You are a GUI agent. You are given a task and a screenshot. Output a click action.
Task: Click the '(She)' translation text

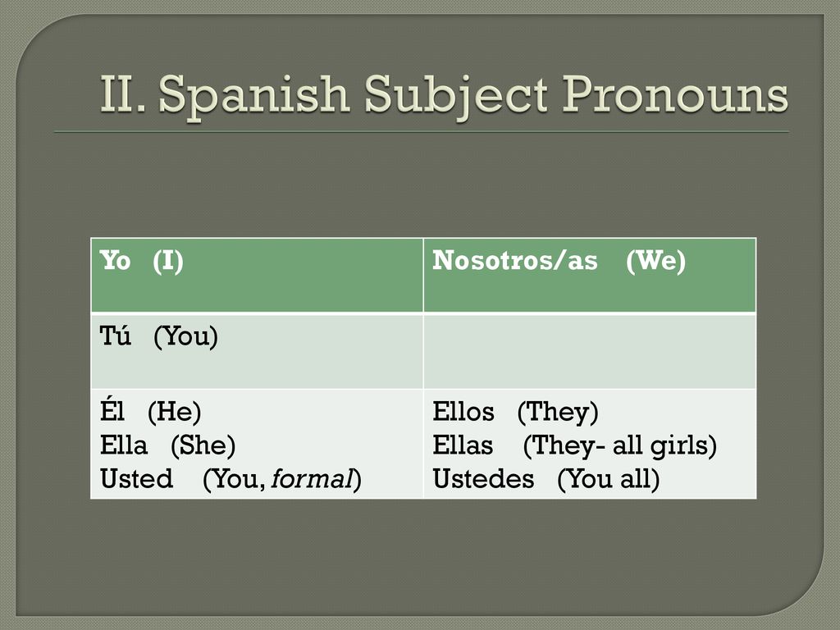tap(203, 445)
